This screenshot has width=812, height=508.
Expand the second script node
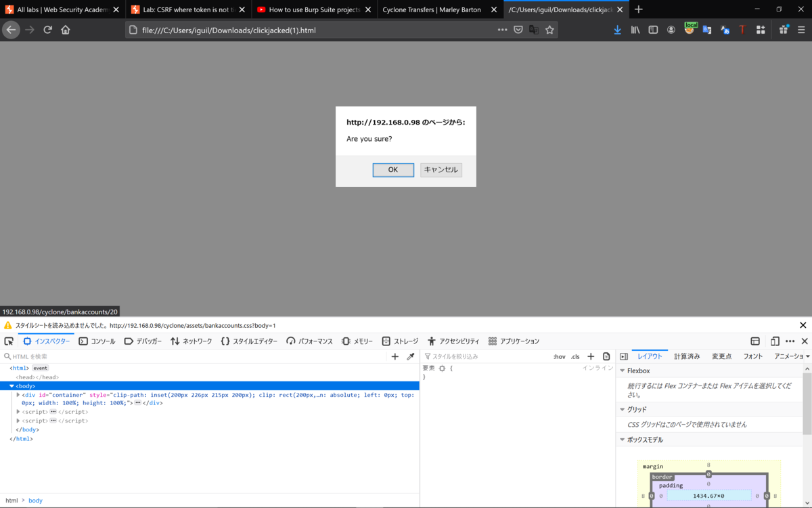pyautogui.click(x=18, y=421)
